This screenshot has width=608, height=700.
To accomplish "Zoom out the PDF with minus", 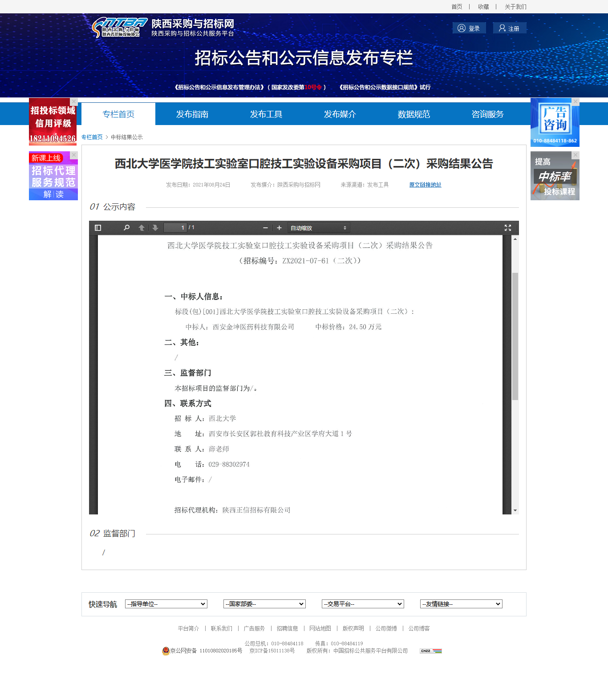I will 266,228.
